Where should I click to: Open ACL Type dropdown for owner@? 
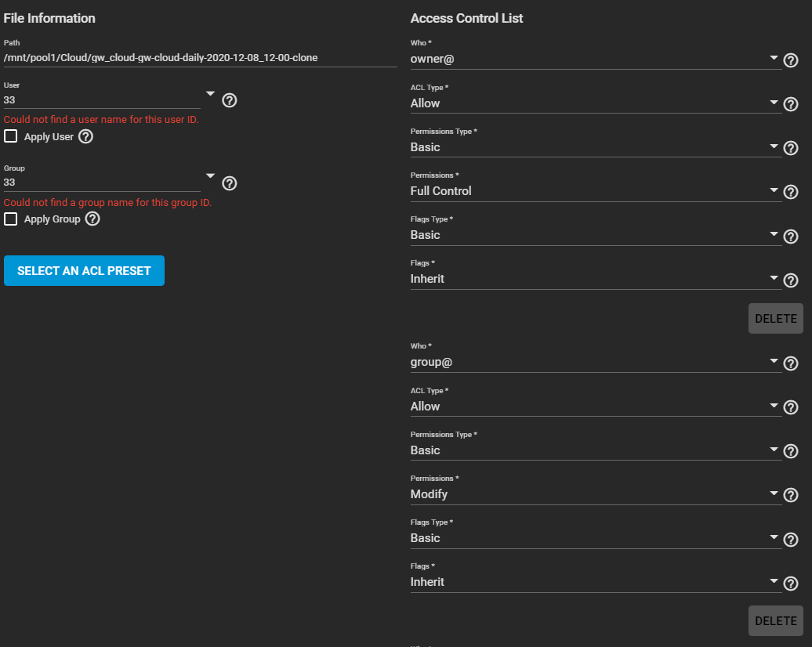596,103
